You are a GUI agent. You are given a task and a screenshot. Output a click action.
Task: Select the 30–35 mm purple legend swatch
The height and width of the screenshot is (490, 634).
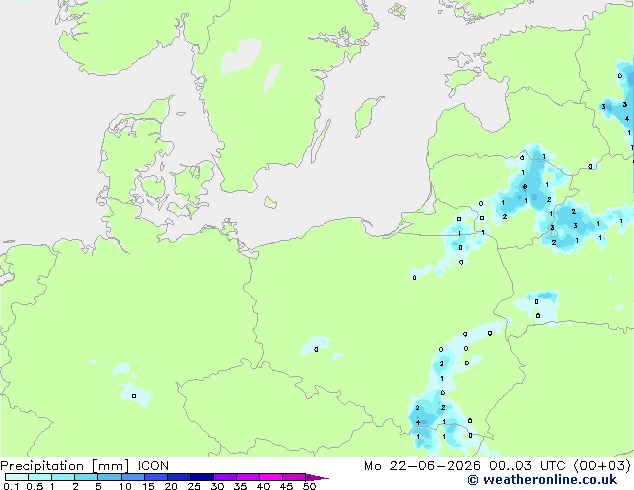[x=225, y=477]
